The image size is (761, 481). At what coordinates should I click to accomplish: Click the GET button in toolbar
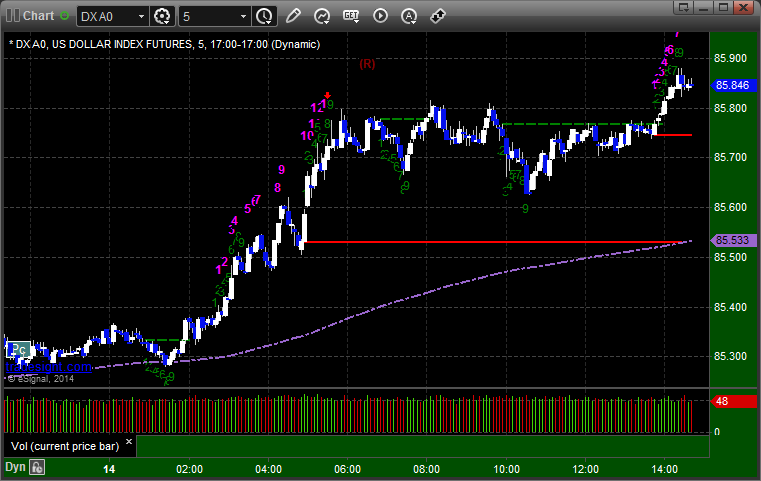351,16
